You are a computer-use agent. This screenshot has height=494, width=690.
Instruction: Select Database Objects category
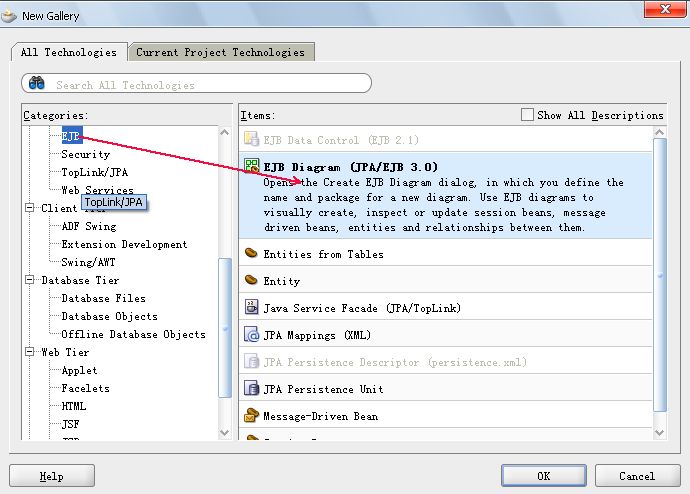click(x=109, y=317)
